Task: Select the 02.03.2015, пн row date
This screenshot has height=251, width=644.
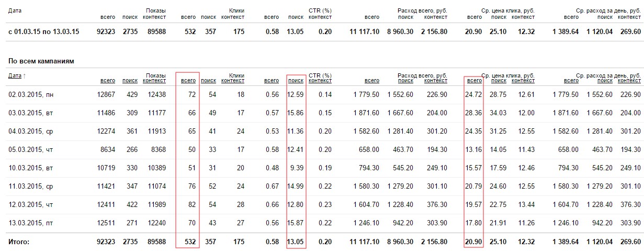Action: pos(28,95)
